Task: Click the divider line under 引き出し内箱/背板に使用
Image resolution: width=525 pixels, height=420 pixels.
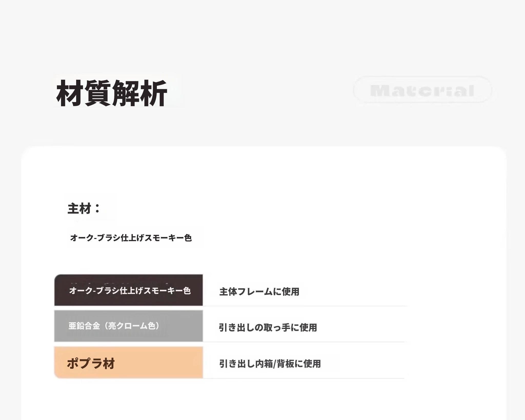Action: pos(305,378)
